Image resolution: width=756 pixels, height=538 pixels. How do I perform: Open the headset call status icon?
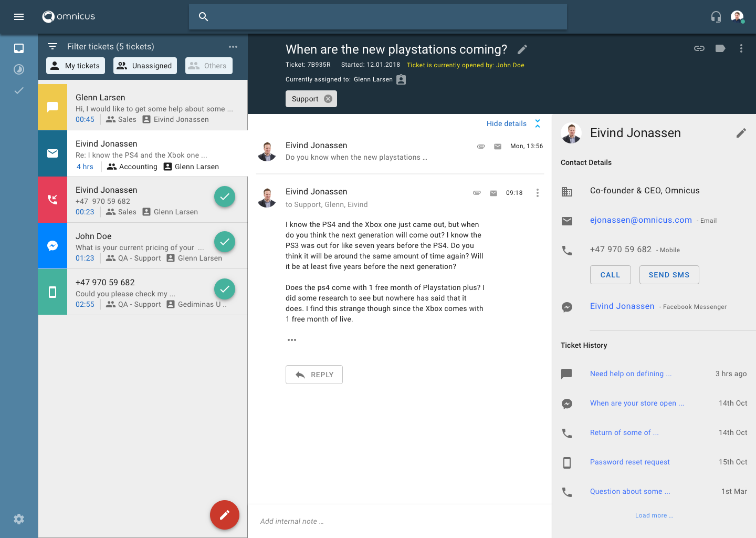(x=716, y=17)
